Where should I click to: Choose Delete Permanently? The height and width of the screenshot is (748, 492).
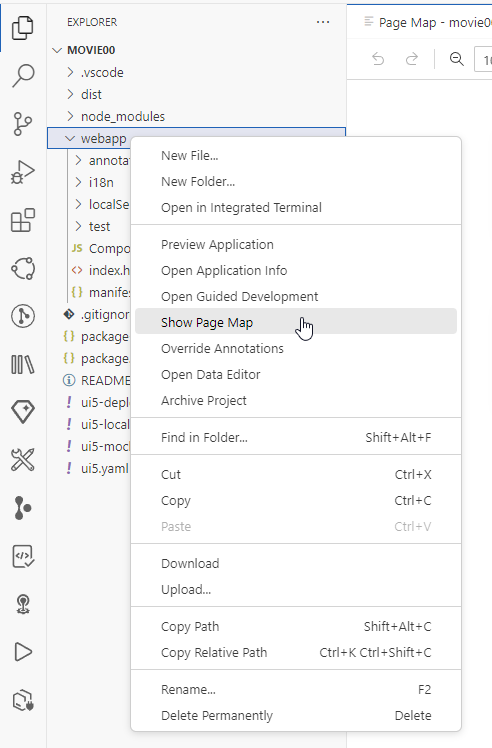[x=296, y=716]
